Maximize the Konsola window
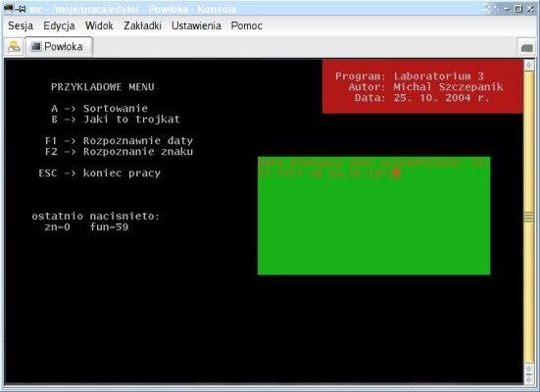540x392 pixels. click(x=518, y=9)
